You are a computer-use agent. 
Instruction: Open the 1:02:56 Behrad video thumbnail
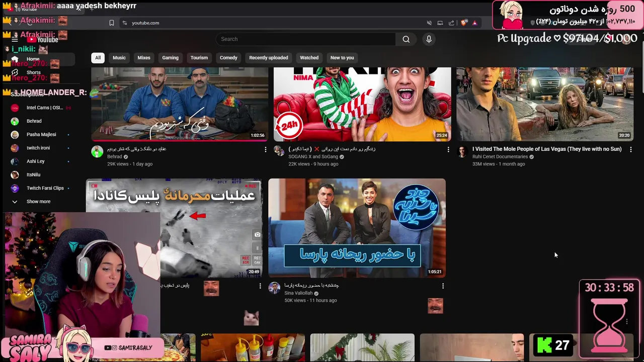180,104
